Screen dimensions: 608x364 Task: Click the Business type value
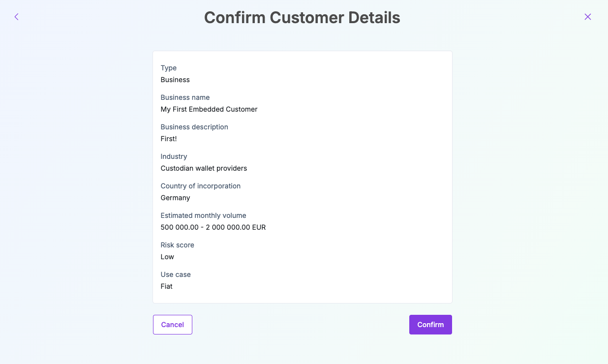tap(175, 80)
